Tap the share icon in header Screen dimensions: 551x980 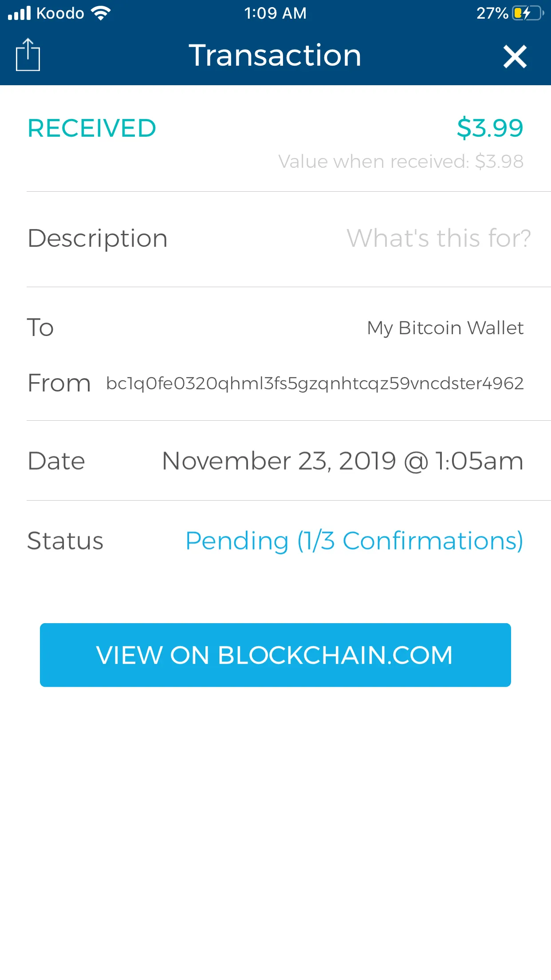28,55
